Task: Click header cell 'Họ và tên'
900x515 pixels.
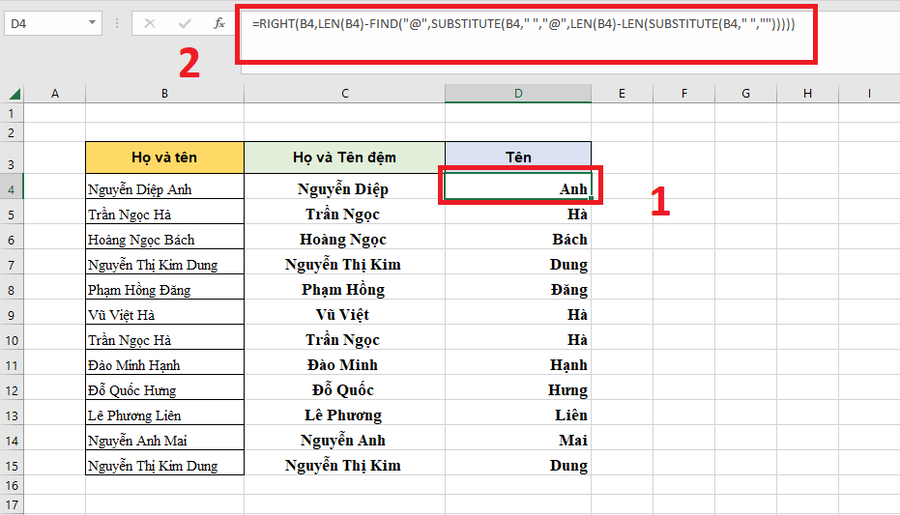Action: (x=165, y=157)
